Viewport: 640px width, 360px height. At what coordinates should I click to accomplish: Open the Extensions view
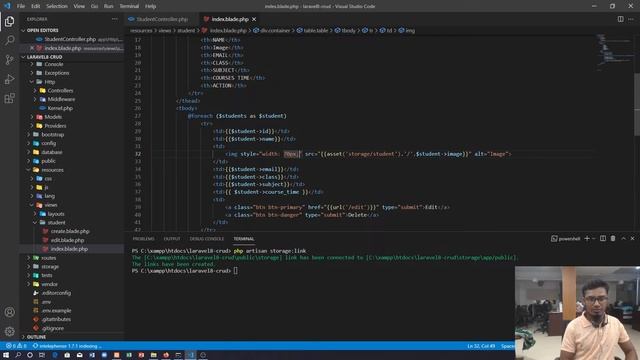tap(9, 98)
